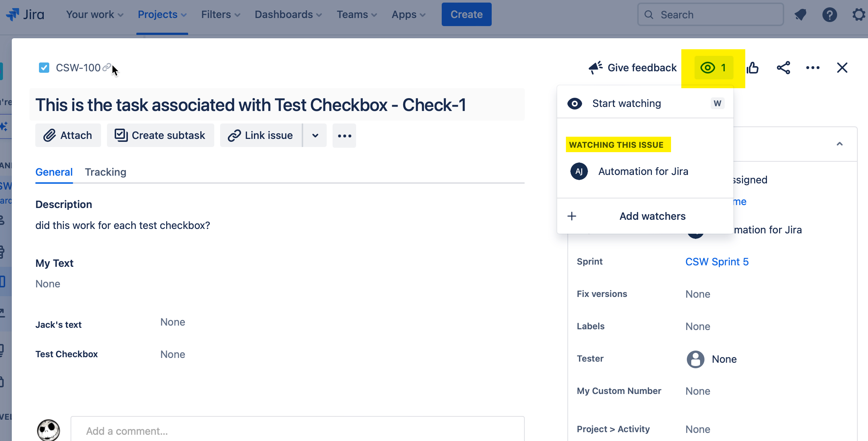
Task: Switch to the Tracking tab
Action: (105, 172)
